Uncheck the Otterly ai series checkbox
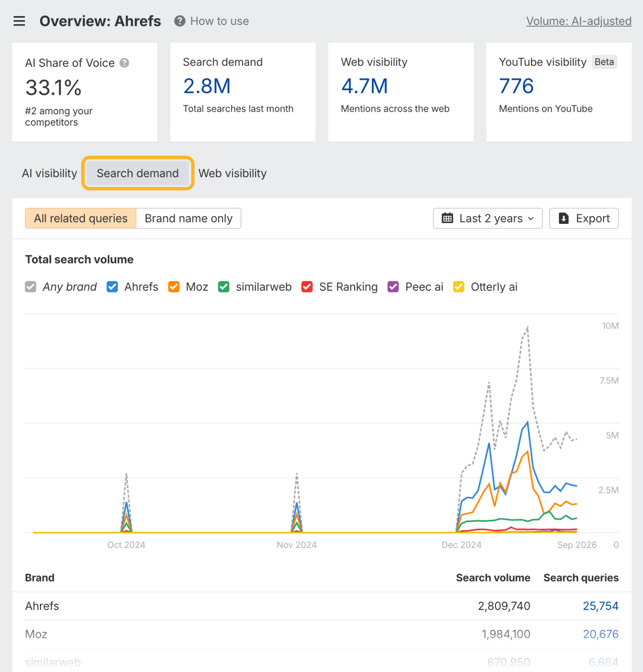This screenshot has width=643, height=672. (x=459, y=287)
